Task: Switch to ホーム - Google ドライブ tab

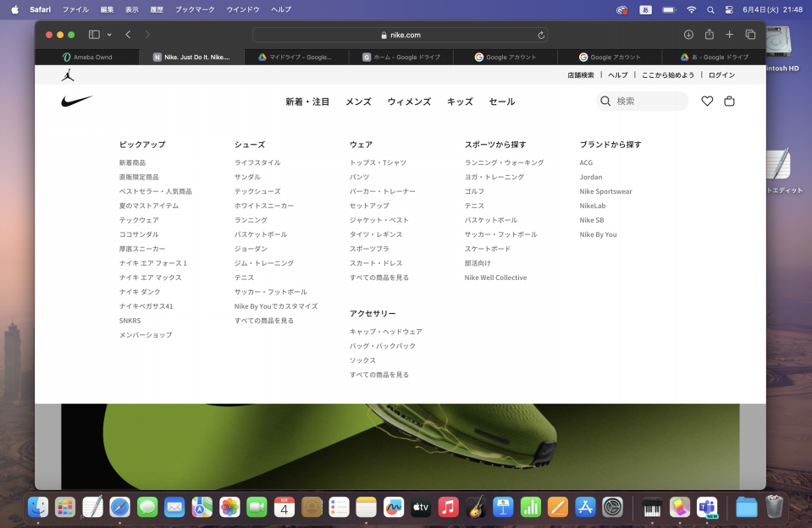Action: (400, 57)
